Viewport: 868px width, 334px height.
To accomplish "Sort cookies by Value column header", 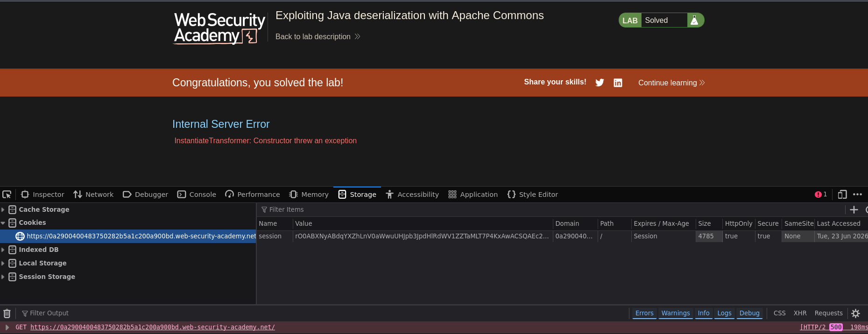I will [423, 224].
